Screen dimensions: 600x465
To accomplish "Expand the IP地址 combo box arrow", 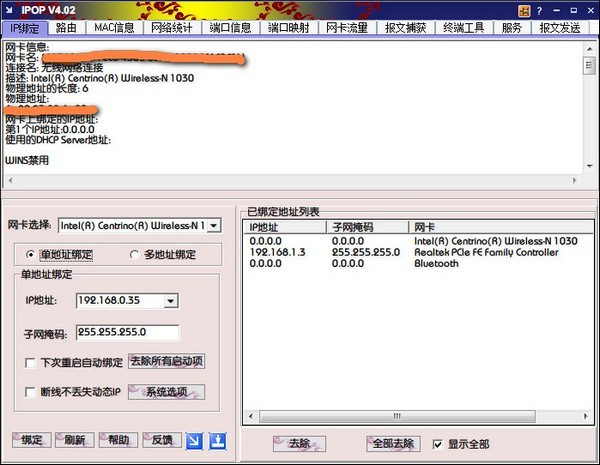I will pos(171,301).
